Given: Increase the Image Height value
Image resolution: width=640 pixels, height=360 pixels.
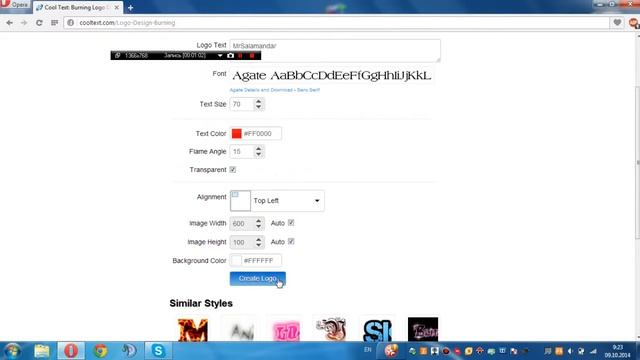Looking at the screenshot, I should [x=258, y=239].
